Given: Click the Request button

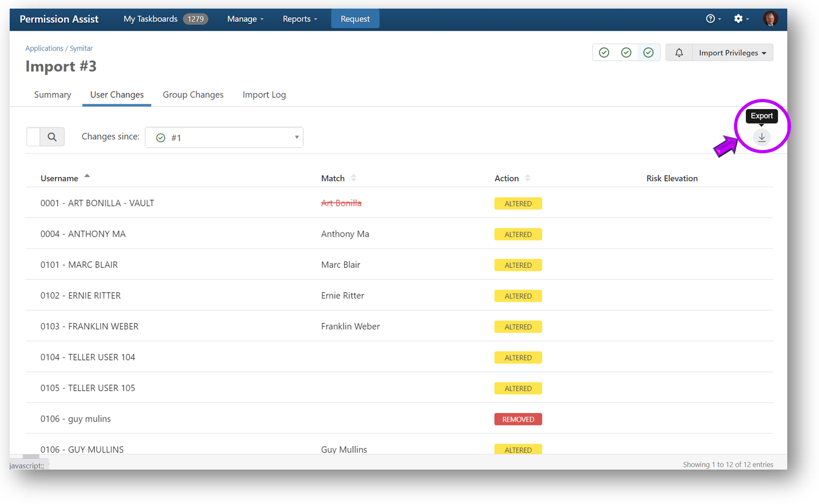Looking at the screenshot, I should pyautogui.click(x=355, y=19).
